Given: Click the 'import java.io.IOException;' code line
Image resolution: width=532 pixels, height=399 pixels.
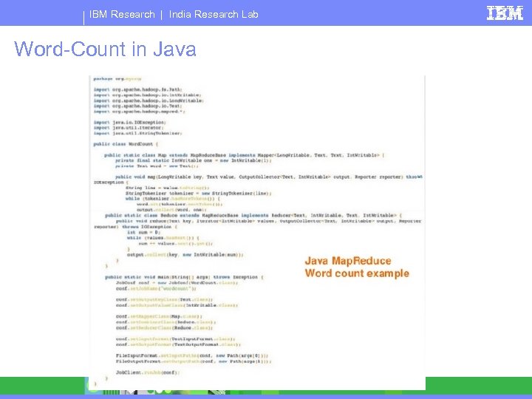Looking at the screenshot, I should (129, 122).
